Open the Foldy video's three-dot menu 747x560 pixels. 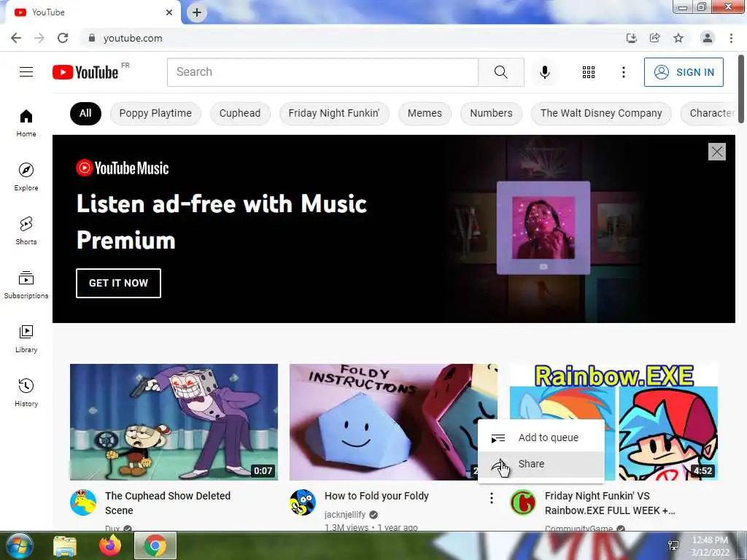pos(491,498)
